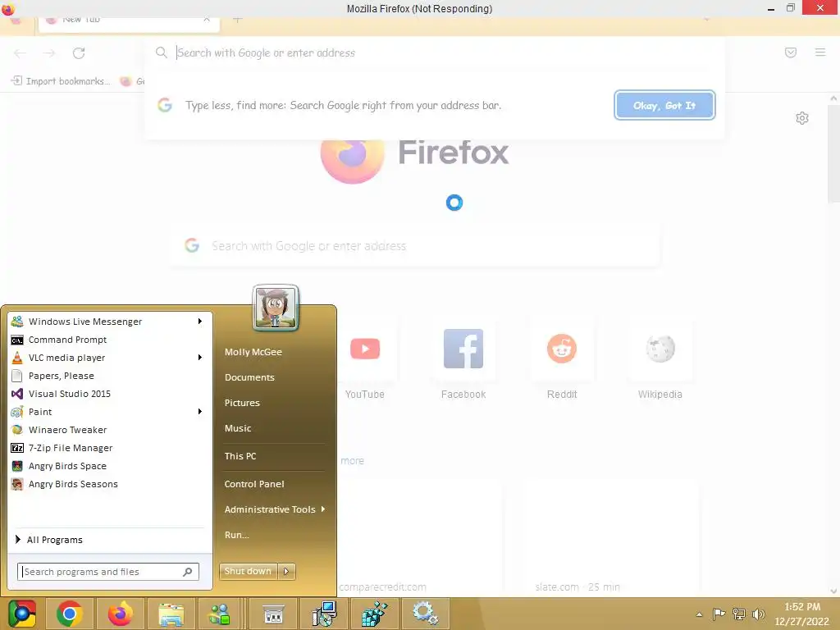Close the New Tab tab
This screenshot has width=840, height=630.
207,20
